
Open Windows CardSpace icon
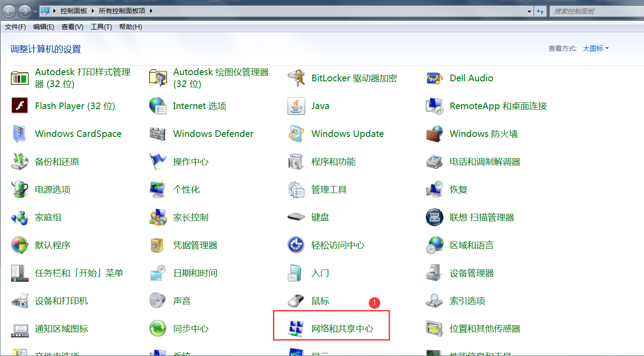pyautogui.click(x=19, y=134)
